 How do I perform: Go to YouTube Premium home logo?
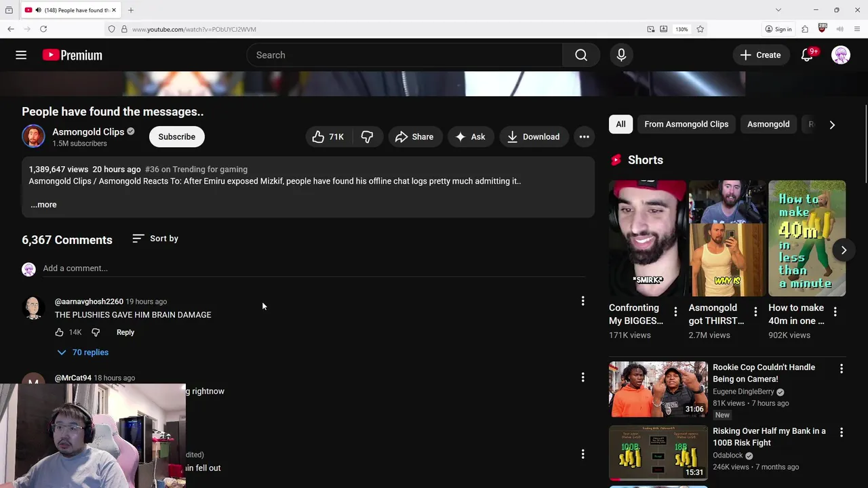pos(72,55)
